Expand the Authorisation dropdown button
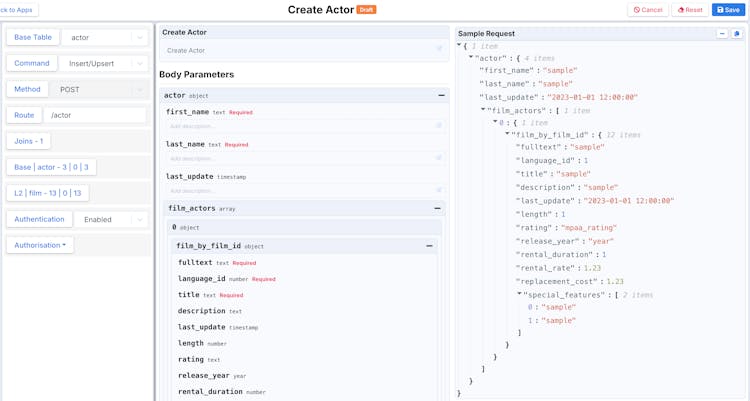This screenshot has width=750, height=401. pos(39,245)
